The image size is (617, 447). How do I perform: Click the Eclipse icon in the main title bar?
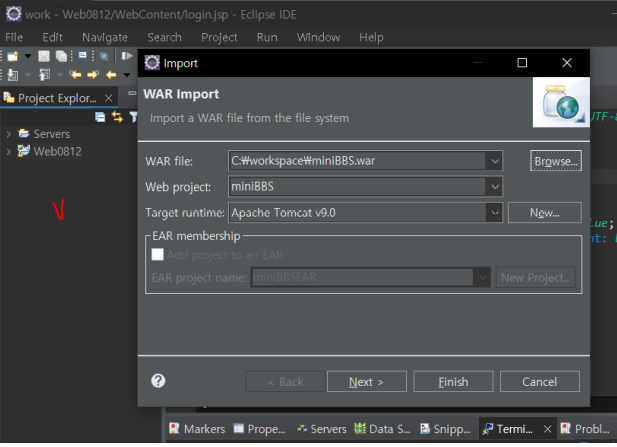point(14,14)
